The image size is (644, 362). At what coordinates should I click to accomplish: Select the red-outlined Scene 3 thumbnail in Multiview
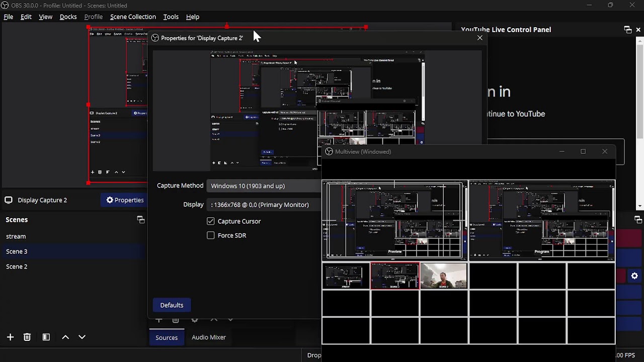pos(394,276)
